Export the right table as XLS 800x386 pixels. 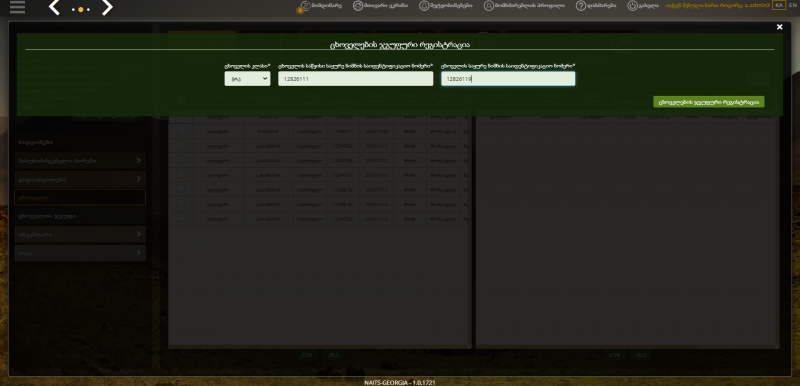pyautogui.click(x=640, y=355)
